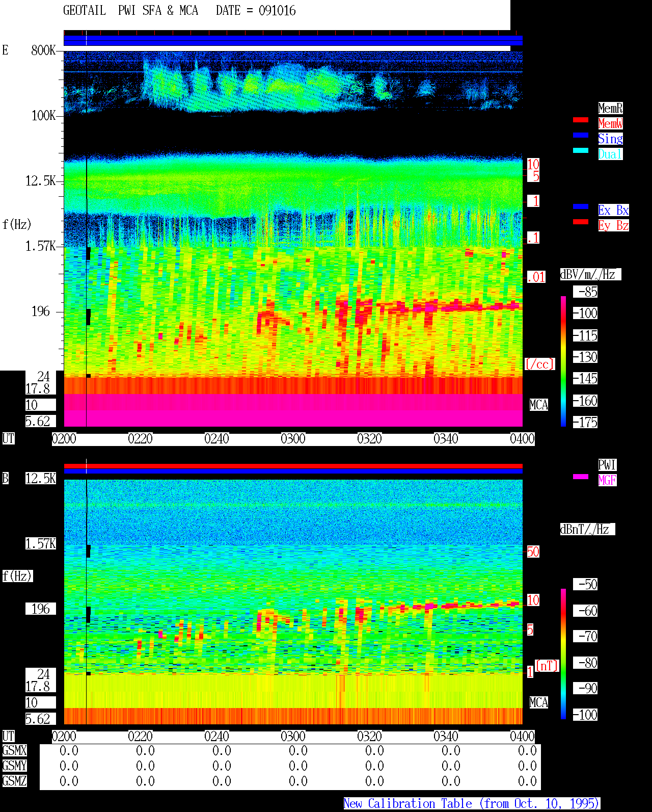Click the -50 value on magnetic scale
Image resolution: width=652 pixels, height=812 pixels.
tap(586, 584)
